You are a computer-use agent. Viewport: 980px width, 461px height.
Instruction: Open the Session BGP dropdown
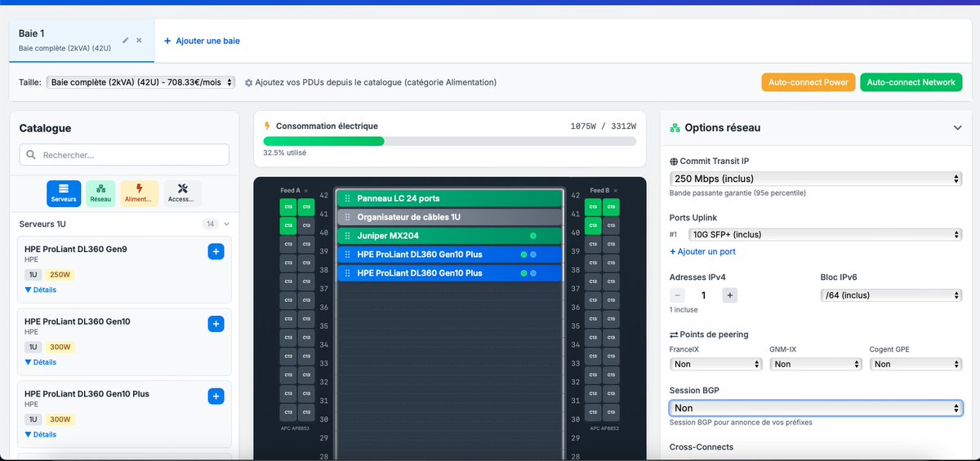(816, 408)
